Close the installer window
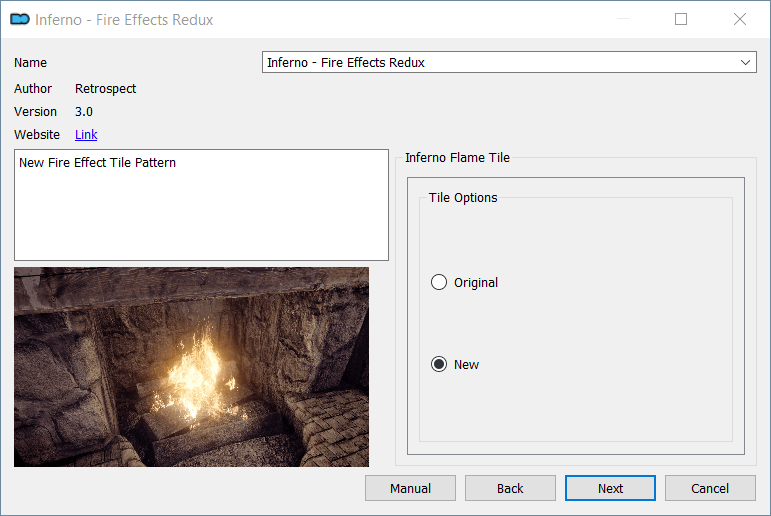 pos(740,19)
